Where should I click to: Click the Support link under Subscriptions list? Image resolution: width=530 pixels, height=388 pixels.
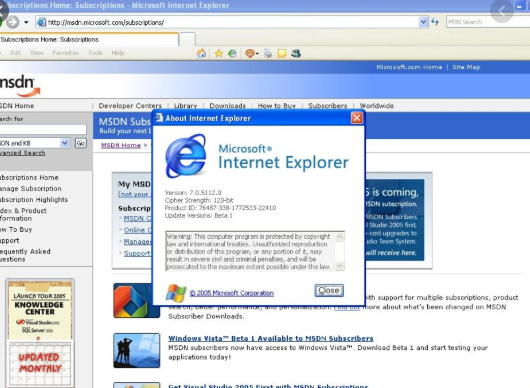pos(137,253)
